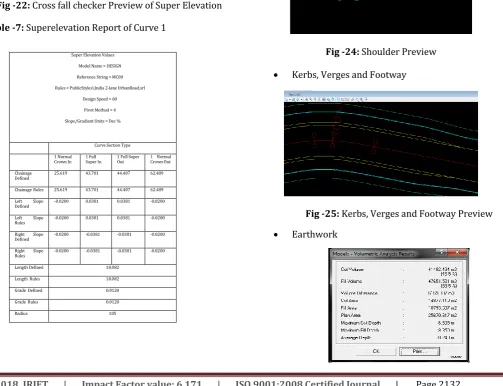Click 43.701 in the Chainage Defined row

tap(92, 173)
